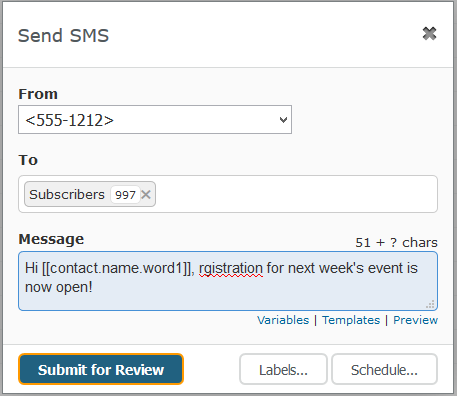Click inside the Message text area

228,281
